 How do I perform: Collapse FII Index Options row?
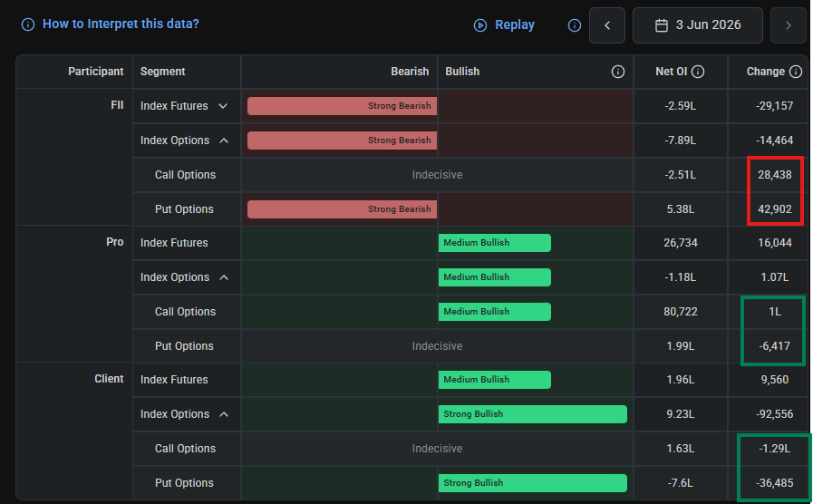point(224,141)
